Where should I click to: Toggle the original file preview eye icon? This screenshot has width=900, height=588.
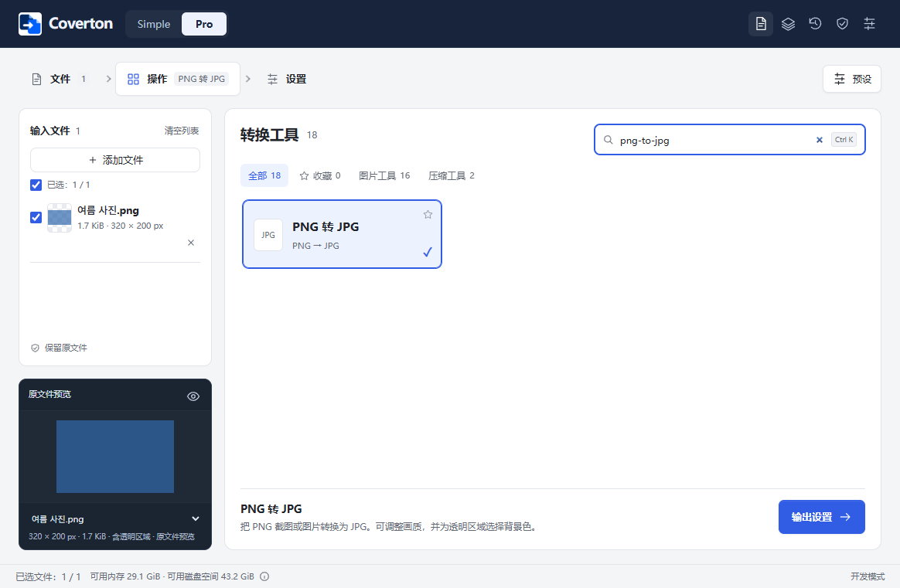pos(193,396)
